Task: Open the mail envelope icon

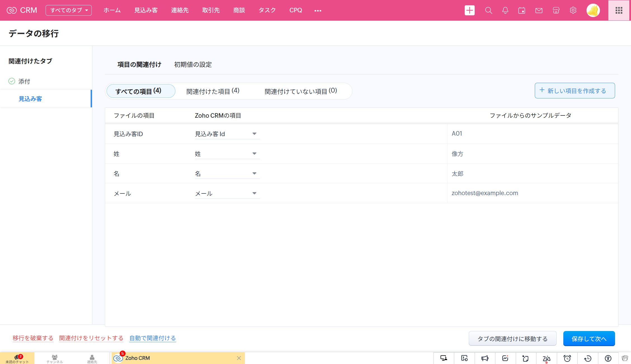Action: click(539, 10)
